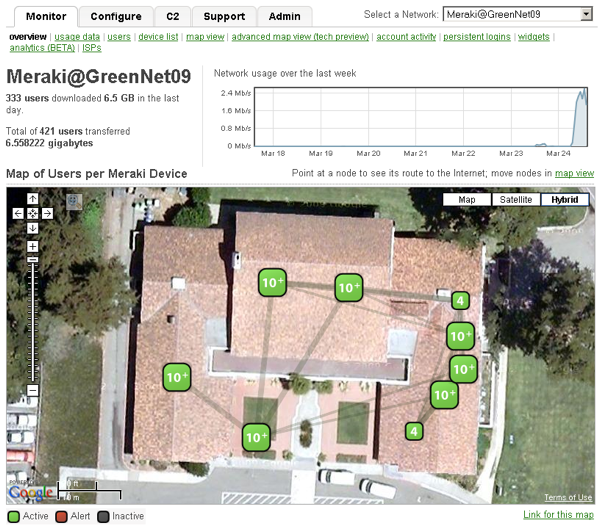The image size is (600, 529).
Task: Select the Hybrid map mode
Action: coord(565,199)
